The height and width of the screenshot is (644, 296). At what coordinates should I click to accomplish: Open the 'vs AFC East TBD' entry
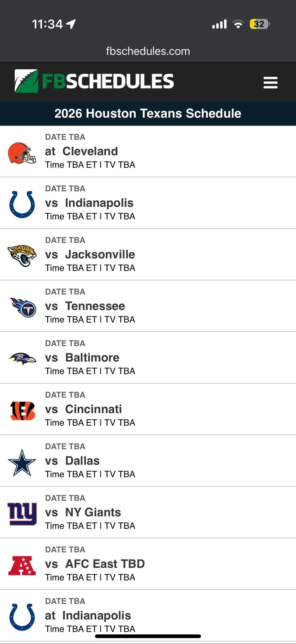point(95,564)
